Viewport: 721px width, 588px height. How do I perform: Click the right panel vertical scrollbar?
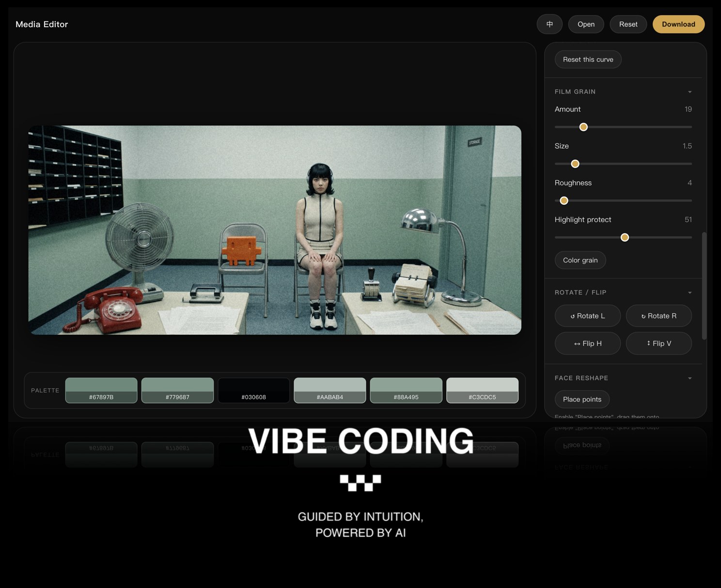click(704, 286)
